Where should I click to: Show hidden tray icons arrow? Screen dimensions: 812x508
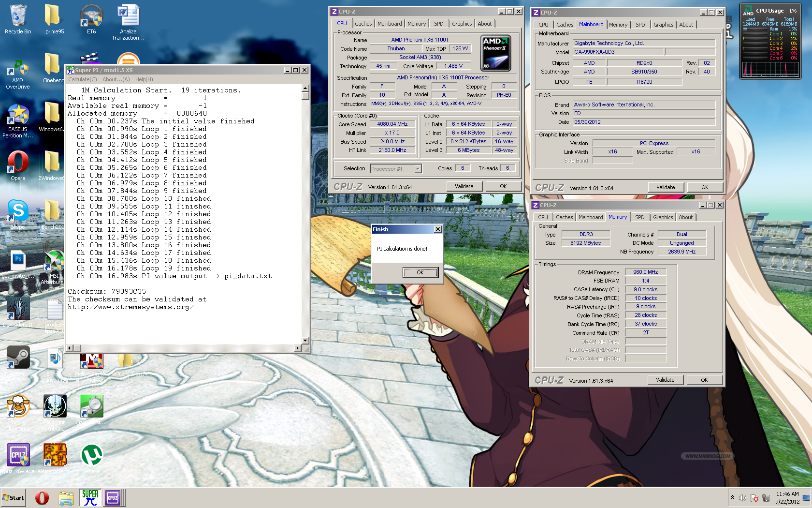[x=732, y=497]
